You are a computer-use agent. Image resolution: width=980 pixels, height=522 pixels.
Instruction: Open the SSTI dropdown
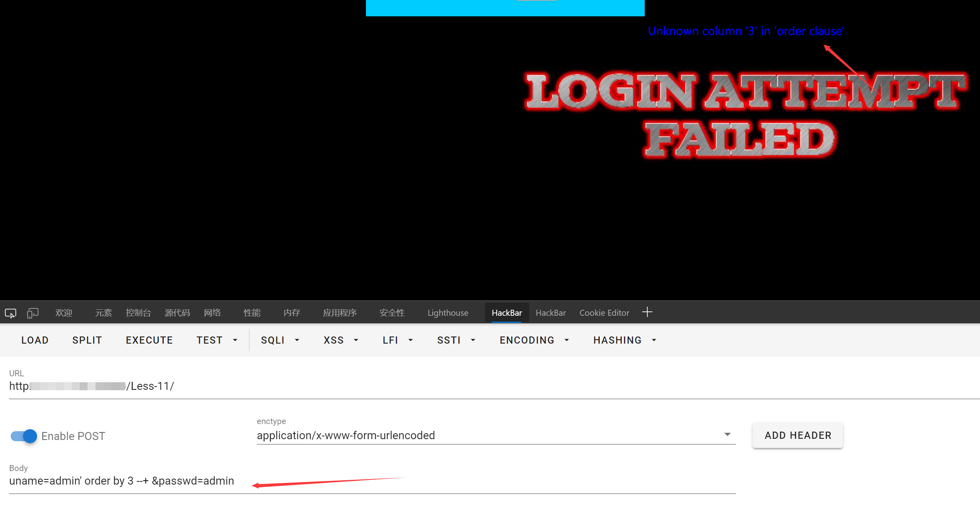456,340
